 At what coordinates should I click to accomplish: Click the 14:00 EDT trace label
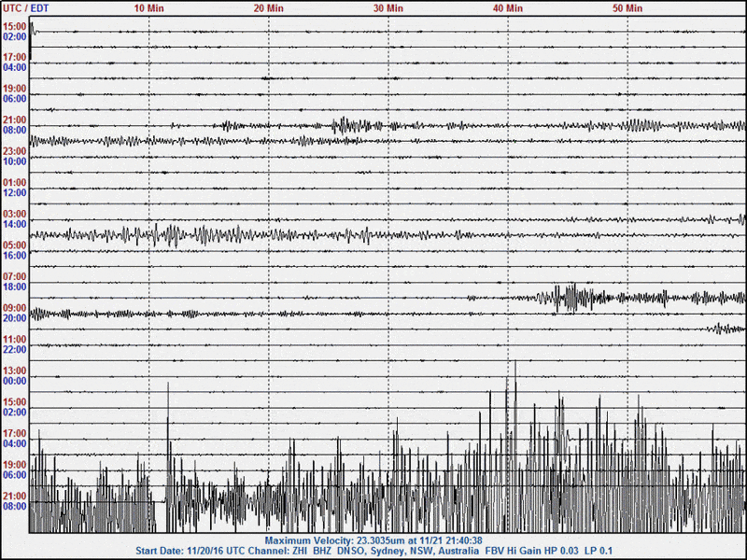point(14,225)
